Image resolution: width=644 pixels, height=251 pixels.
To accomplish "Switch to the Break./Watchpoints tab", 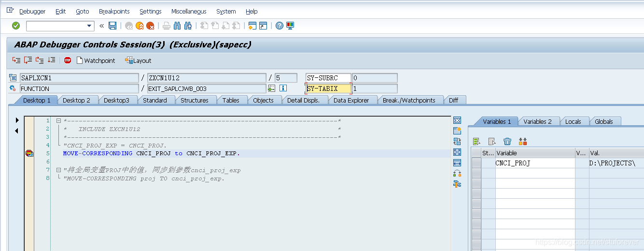I will point(409,100).
